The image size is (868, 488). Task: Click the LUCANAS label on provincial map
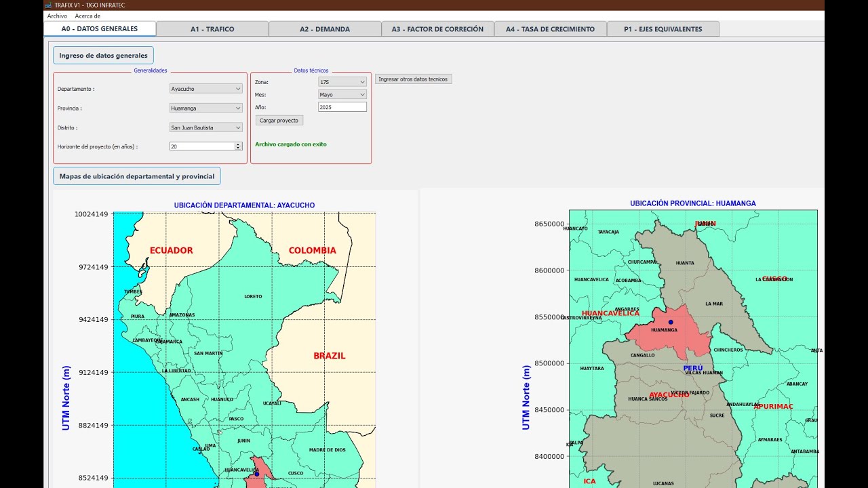(663, 483)
